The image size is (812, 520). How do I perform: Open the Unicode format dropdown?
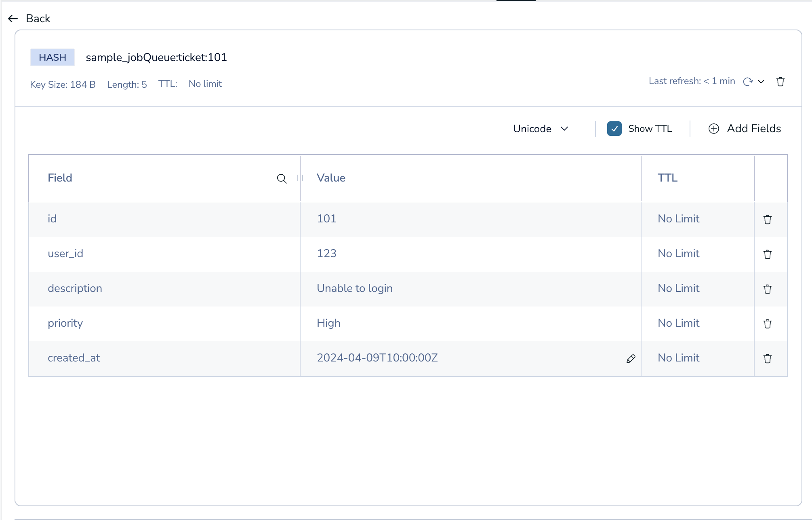click(x=541, y=129)
